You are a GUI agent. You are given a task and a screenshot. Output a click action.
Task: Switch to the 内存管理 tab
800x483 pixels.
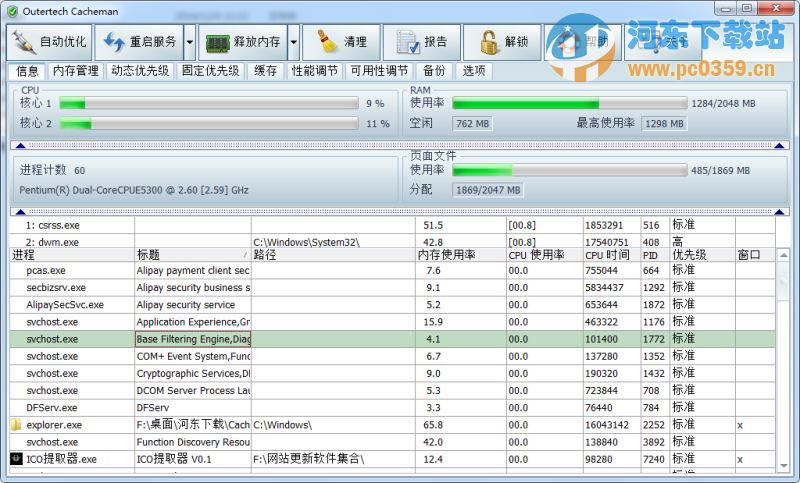tap(76, 71)
